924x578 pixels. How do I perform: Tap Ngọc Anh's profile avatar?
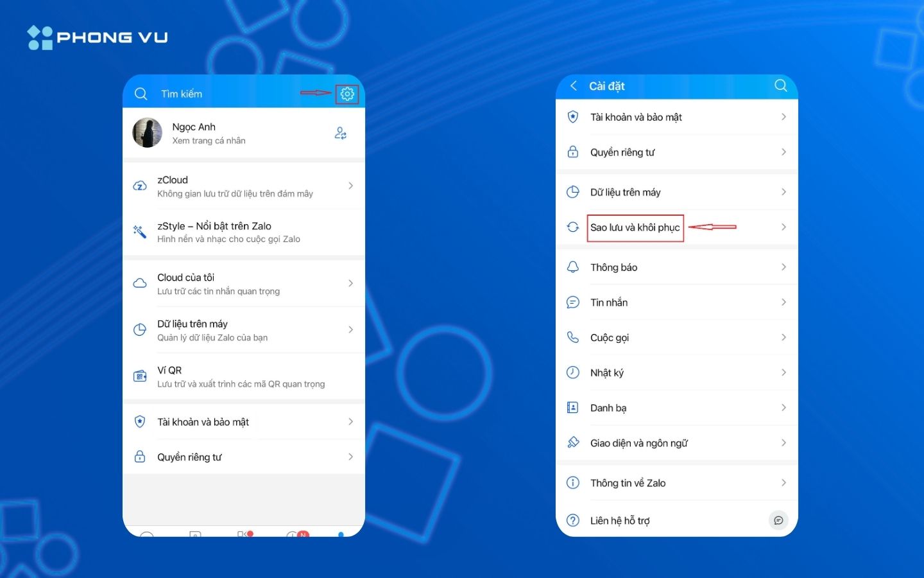(148, 133)
